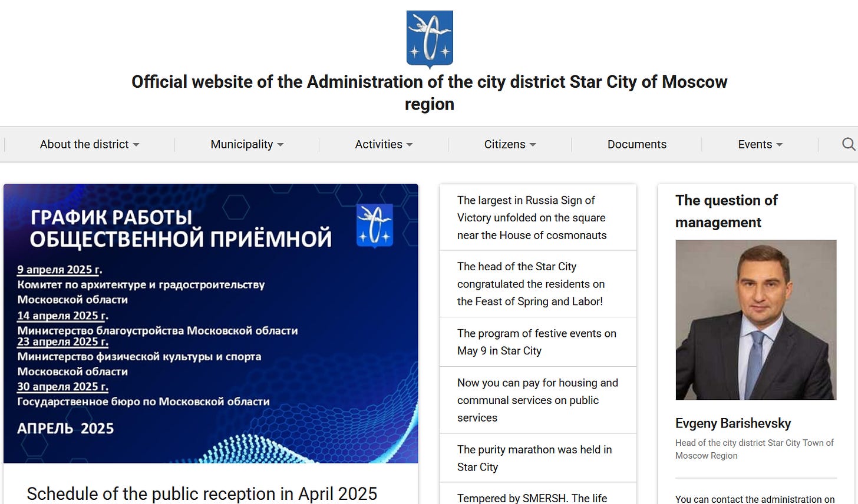Open the Citizens menu
This screenshot has height=504, width=858.
[x=510, y=144]
